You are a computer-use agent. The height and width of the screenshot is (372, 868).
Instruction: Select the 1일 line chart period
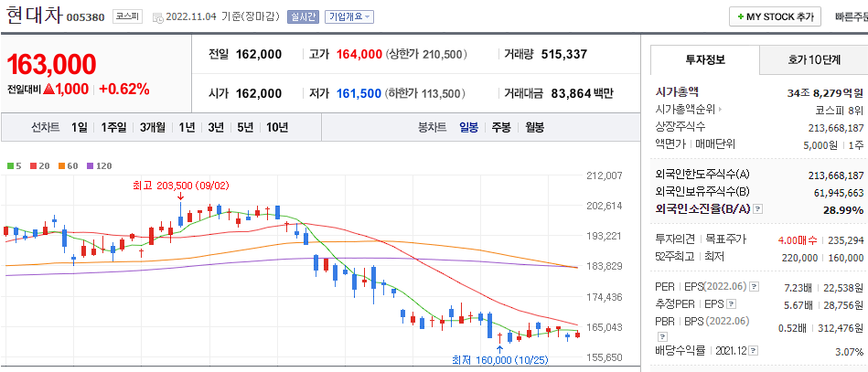(80, 127)
